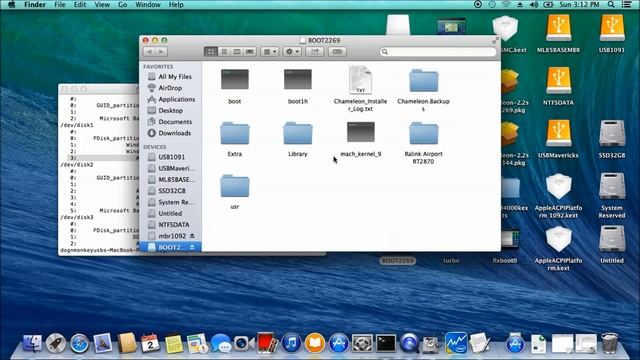Click the Finder search field
Image resolution: width=640 pixels, height=360 pixels.
point(438,52)
